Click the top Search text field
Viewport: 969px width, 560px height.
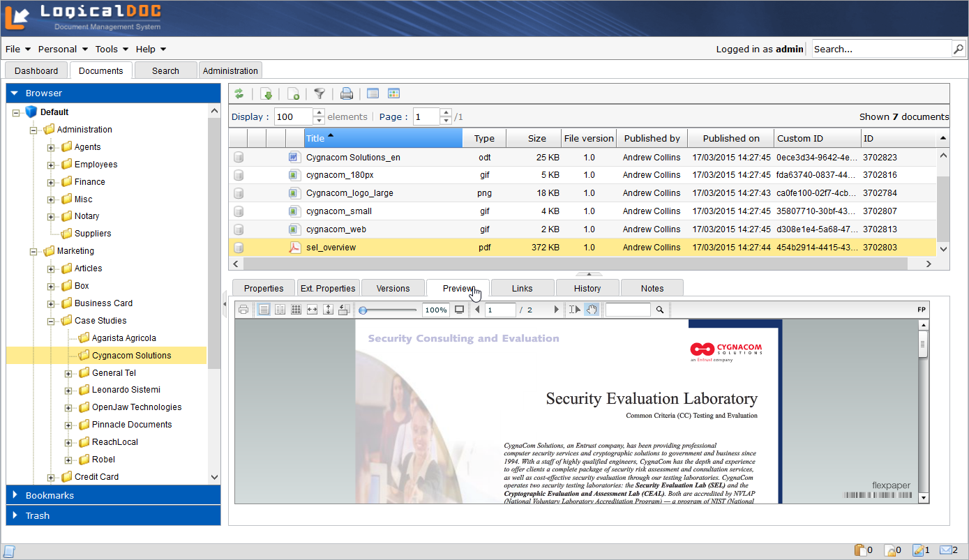[x=882, y=49]
